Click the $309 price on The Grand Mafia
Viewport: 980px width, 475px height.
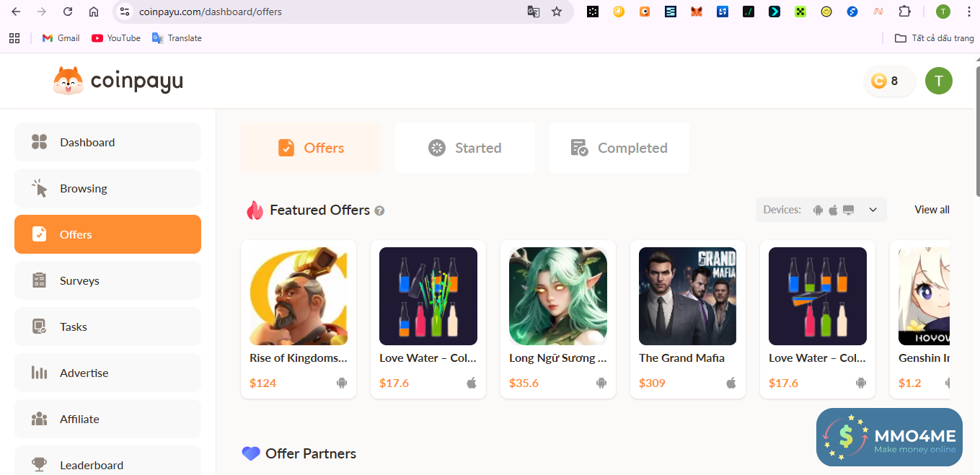point(652,383)
